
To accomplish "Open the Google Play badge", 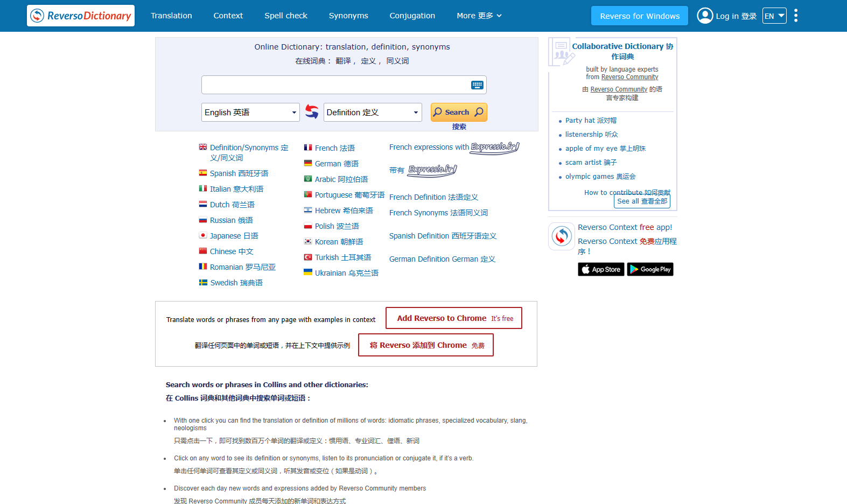I will click(x=650, y=269).
